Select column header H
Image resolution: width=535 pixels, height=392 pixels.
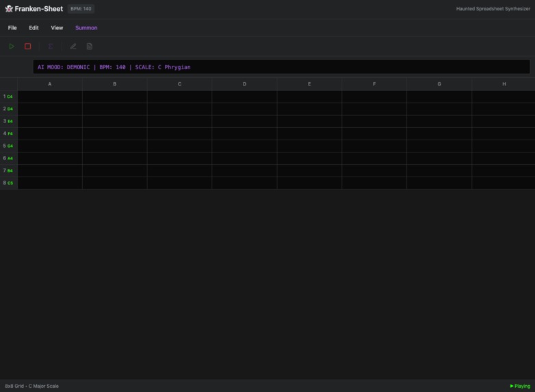pyautogui.click(x=504, y=84)
